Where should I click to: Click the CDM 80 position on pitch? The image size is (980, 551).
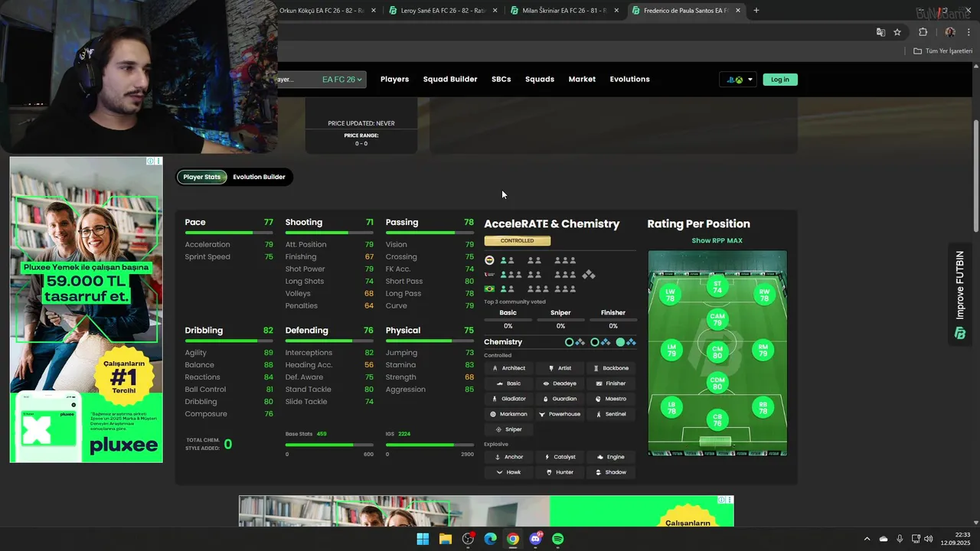pyautogui.click(x=717, y=383)
